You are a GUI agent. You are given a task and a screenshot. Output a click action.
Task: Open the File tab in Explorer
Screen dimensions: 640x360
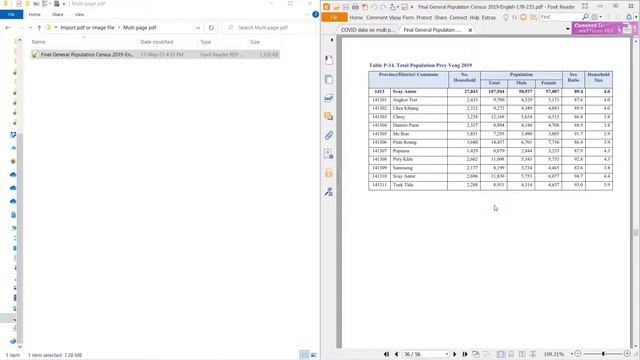[x=11, y=14]
